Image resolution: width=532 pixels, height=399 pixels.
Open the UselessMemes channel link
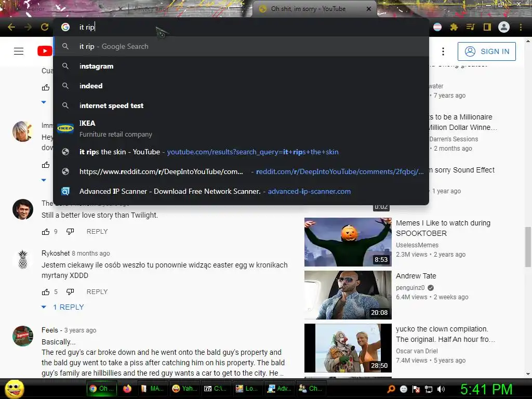point(417,245)
